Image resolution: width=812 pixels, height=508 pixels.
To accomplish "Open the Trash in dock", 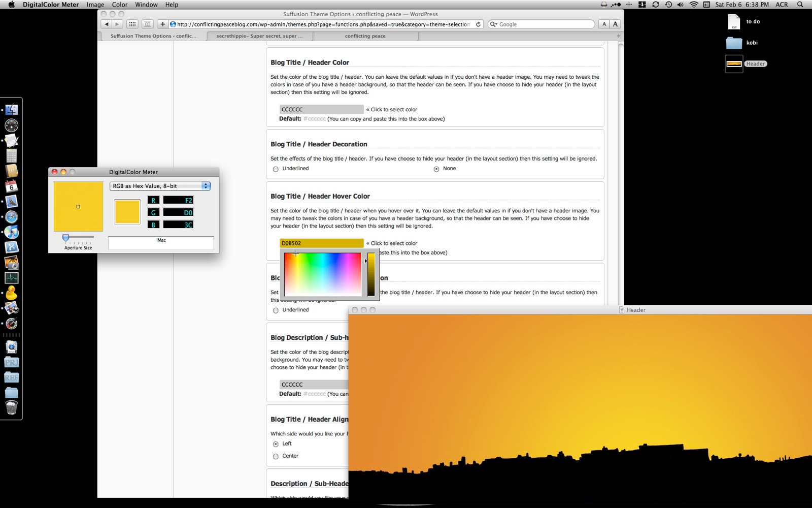I will 11,407.
